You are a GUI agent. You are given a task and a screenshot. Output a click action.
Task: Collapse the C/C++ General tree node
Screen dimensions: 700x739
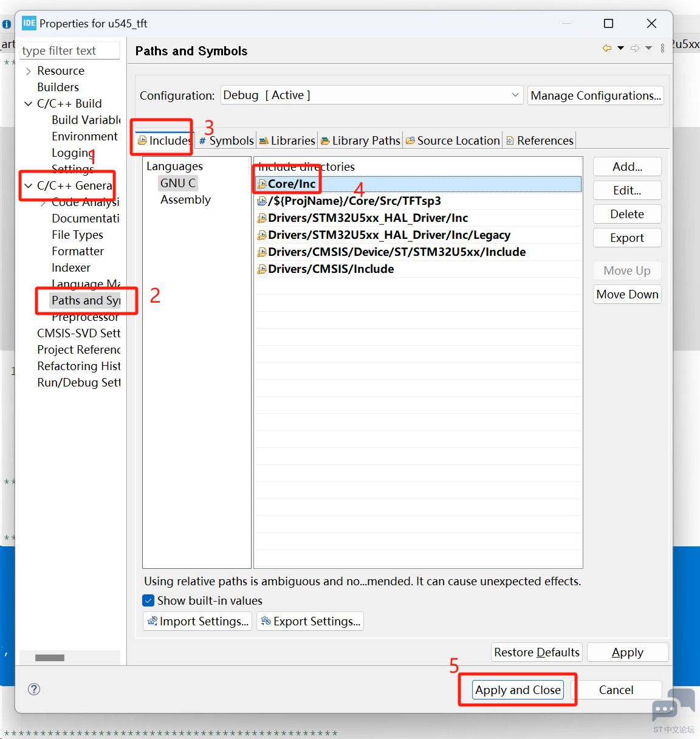[x=29, y=186]
